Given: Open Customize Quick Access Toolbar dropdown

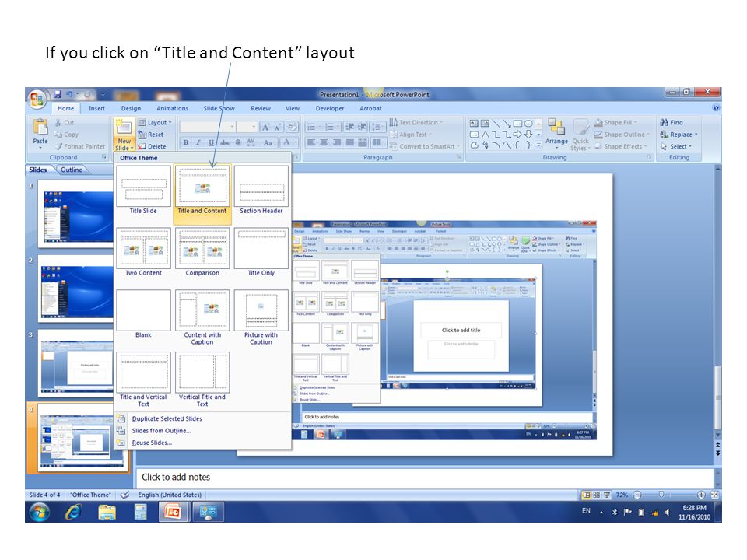Looking at the screenshot, I should pos(103,94).
